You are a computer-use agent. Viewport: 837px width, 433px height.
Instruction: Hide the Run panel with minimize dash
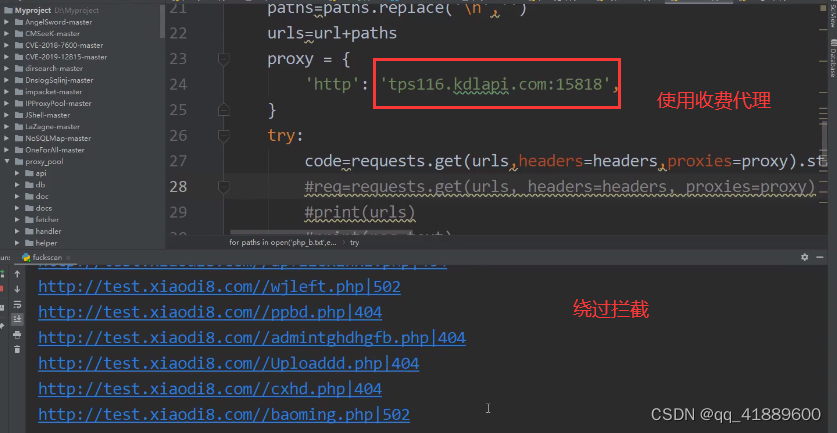pos(822,257)
